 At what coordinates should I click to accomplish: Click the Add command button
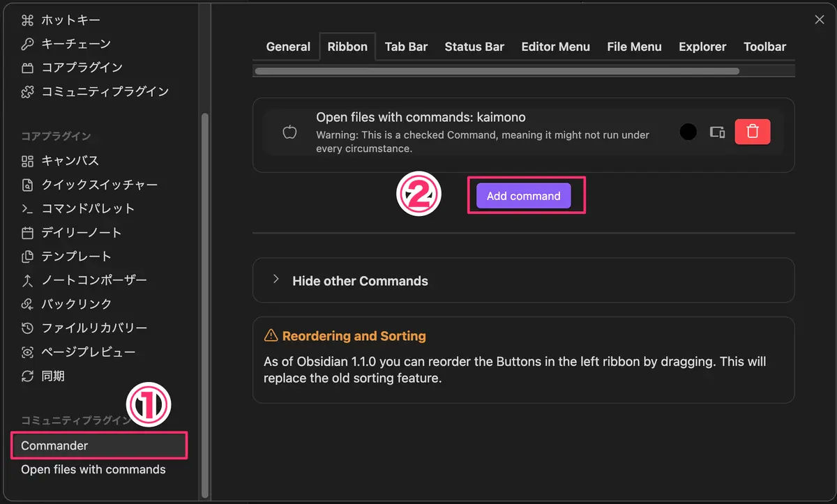coord(524,196)
